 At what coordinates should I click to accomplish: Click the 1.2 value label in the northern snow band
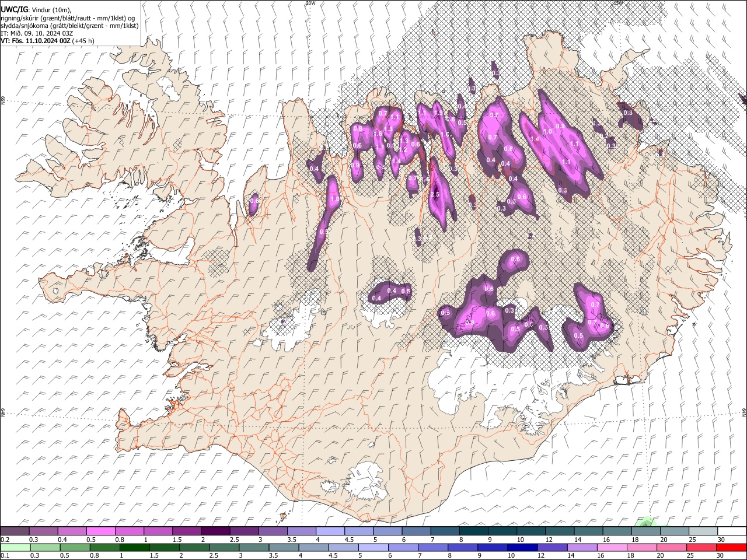[403, 149]
